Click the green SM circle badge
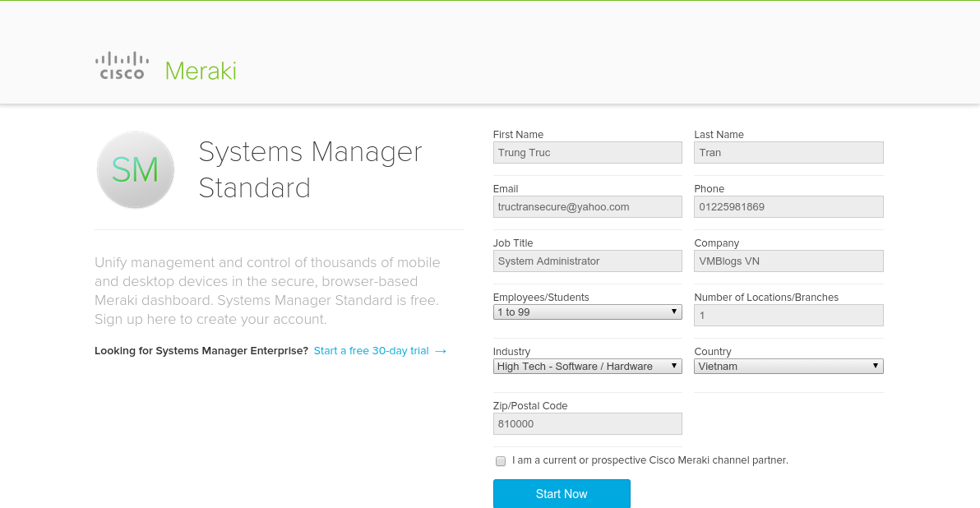980x508 pixels. tap(136, 170)
